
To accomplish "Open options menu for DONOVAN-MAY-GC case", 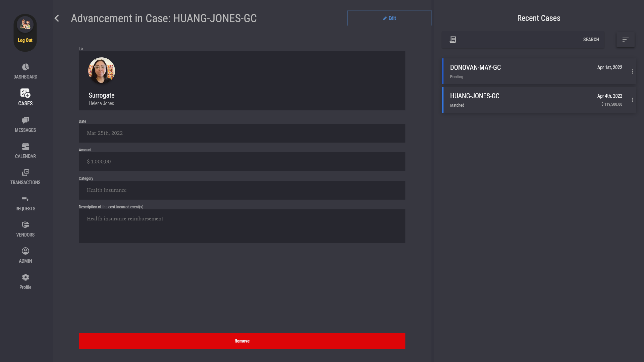I will click(x=633, y=71).
